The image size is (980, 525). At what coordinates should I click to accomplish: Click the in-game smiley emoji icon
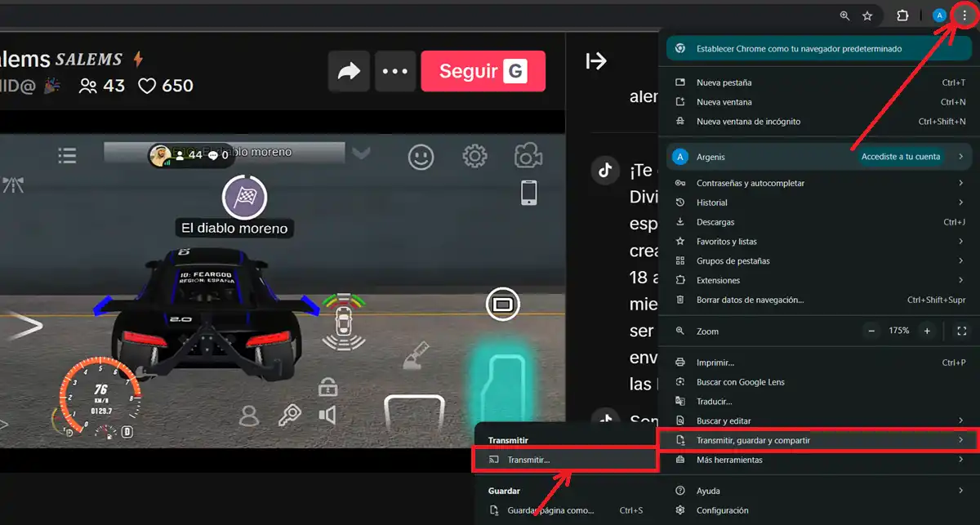point(421,157)
